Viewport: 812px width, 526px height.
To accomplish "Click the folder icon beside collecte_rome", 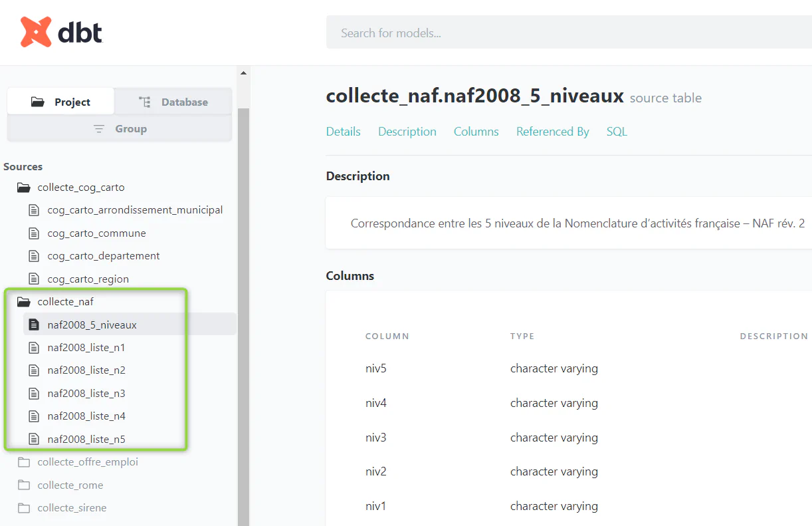I will [24, 485].
